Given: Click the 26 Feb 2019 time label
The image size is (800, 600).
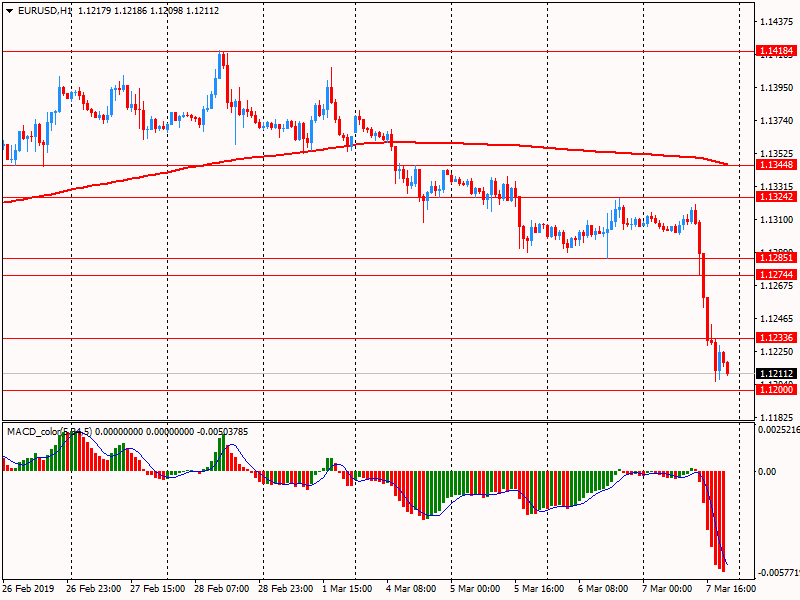Looking at the screenshot, I should 28,588.
